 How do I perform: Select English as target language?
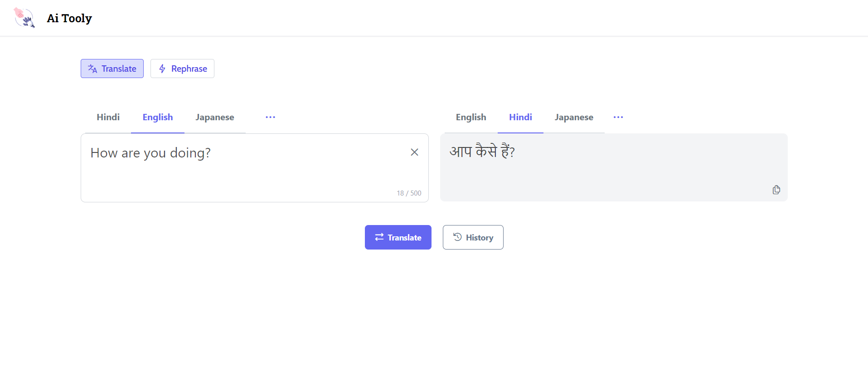pyautogui.click(x=471, y=117)
